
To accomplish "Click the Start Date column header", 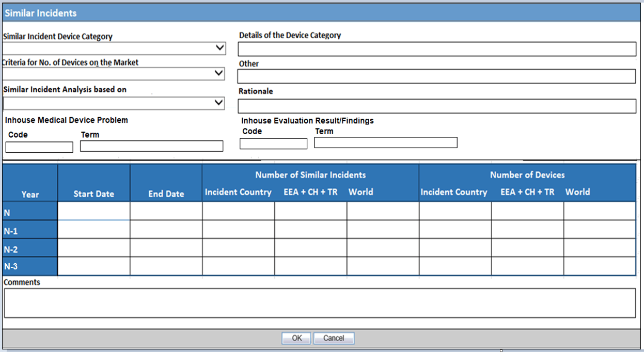I will tap(93, 183).
